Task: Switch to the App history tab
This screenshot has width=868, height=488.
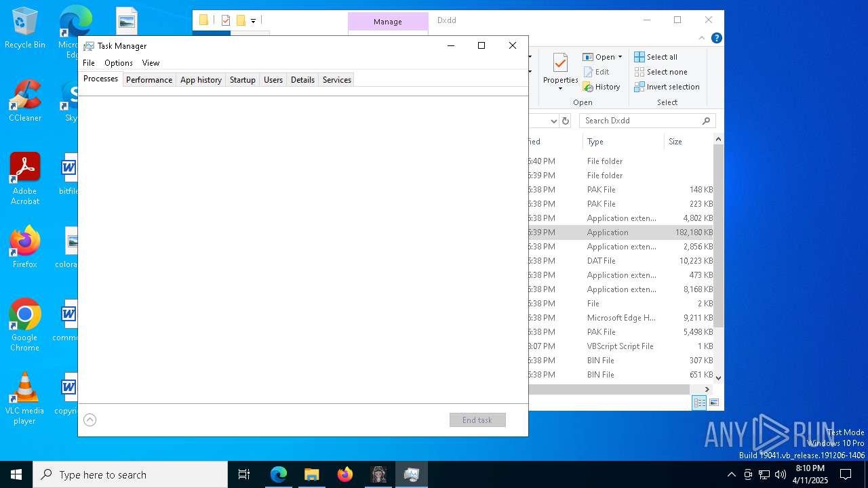Action: (x=201, y=80)
